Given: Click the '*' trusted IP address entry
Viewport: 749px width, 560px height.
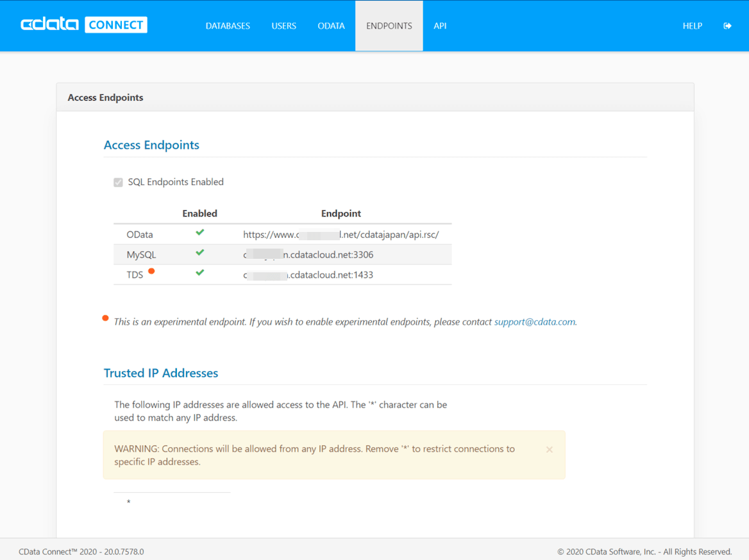Looking at the screenshot, I should 128,502.
